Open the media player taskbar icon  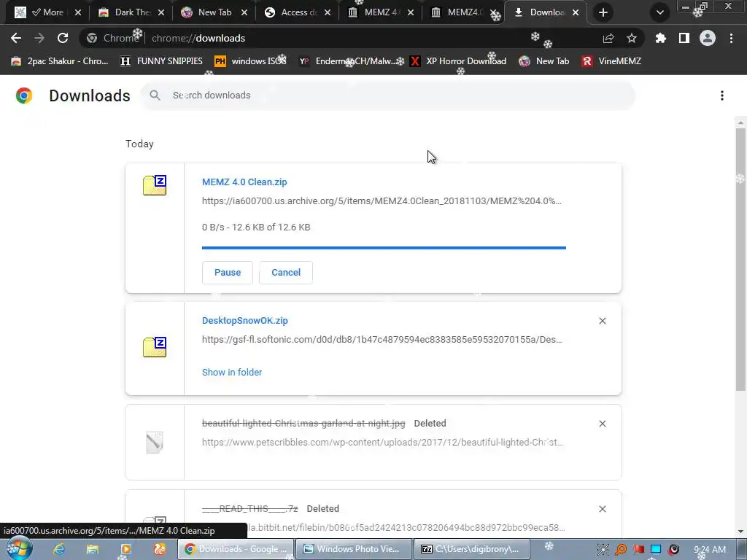tap(125, 549)
